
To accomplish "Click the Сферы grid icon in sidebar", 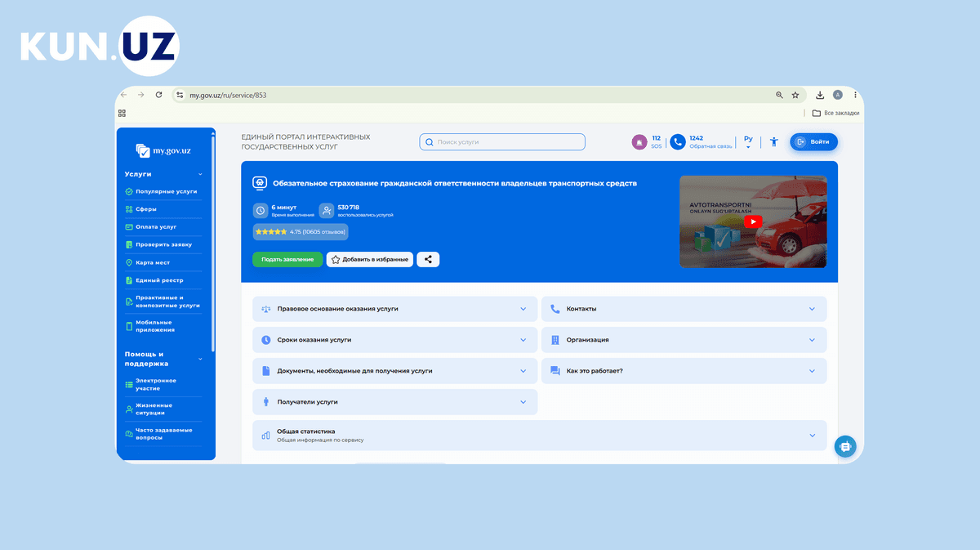I will pyautogui.click(x=129, y=209).
